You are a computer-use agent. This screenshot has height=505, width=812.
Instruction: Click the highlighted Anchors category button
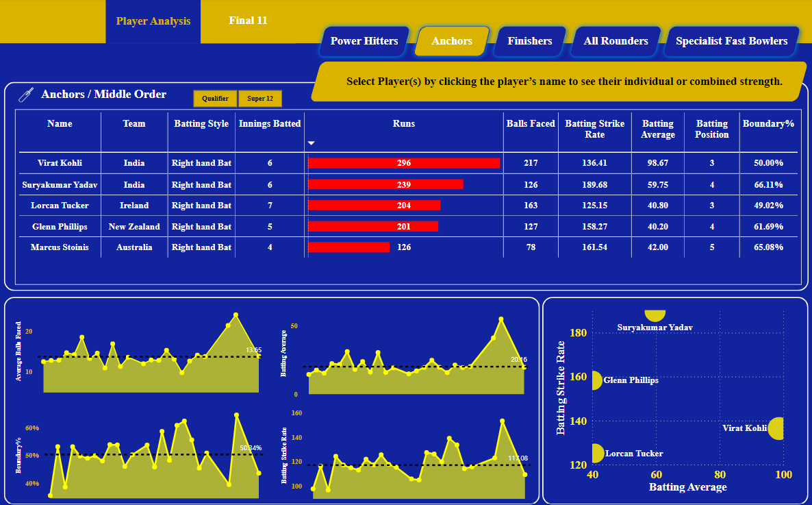451,41
